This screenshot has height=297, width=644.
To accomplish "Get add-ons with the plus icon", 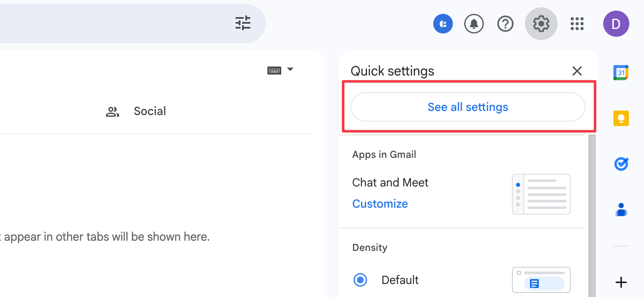I will (x=621, y=282).
